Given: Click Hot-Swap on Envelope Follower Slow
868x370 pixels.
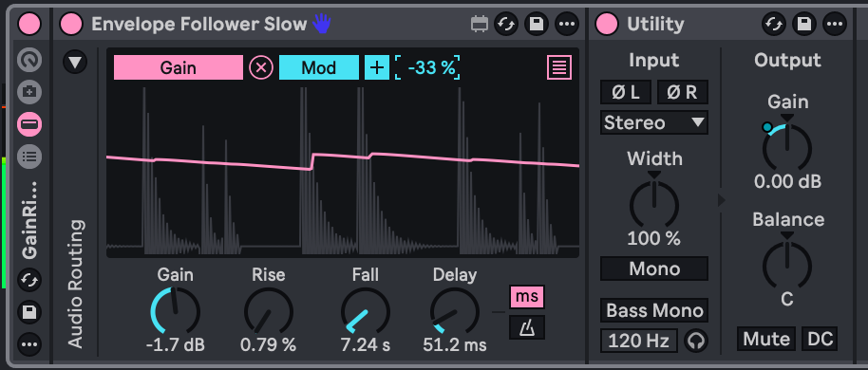Looking at the screenshot, I should (x=506, y=25).
